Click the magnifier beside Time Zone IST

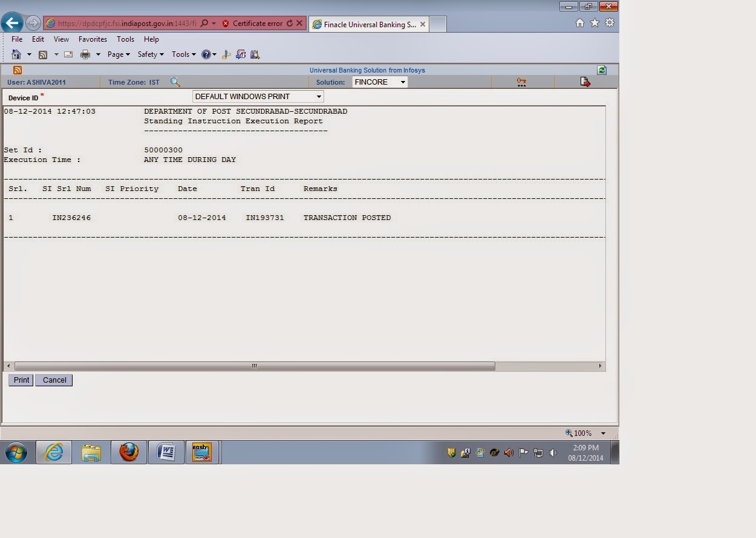point(175,82)
